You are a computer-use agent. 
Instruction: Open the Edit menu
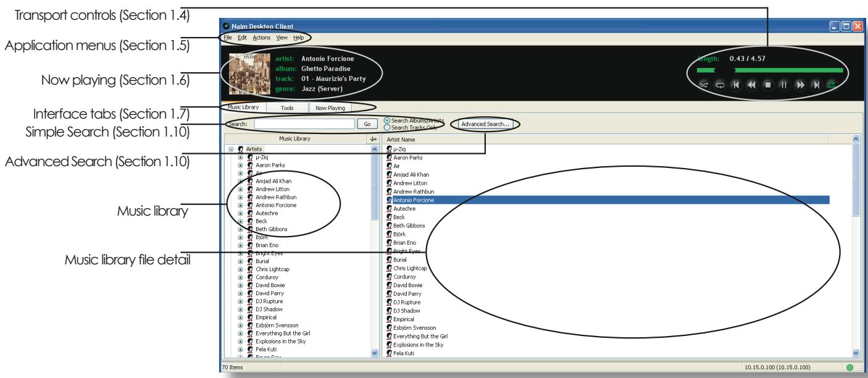click(x=242, y=38)
